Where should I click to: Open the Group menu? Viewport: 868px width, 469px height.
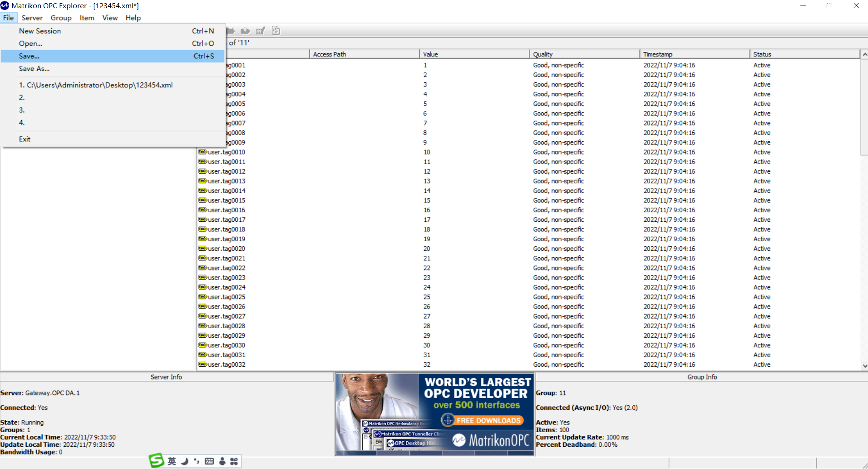[61, 18]
